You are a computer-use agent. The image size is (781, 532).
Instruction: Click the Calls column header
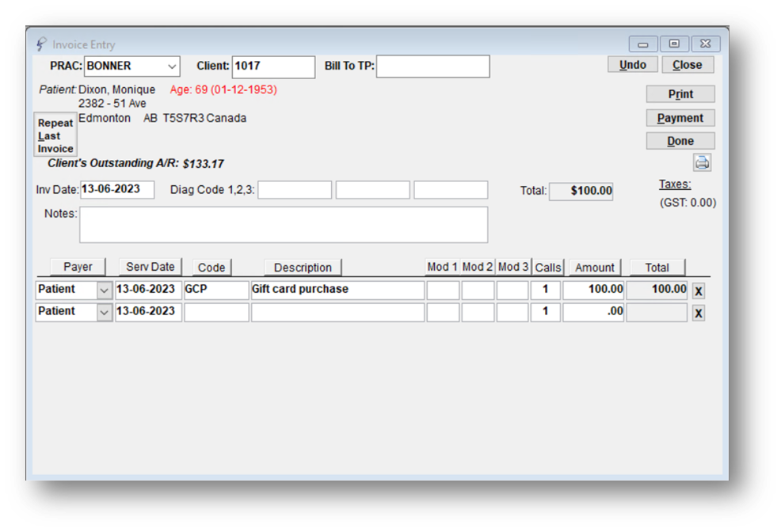[x=548, y=268]
